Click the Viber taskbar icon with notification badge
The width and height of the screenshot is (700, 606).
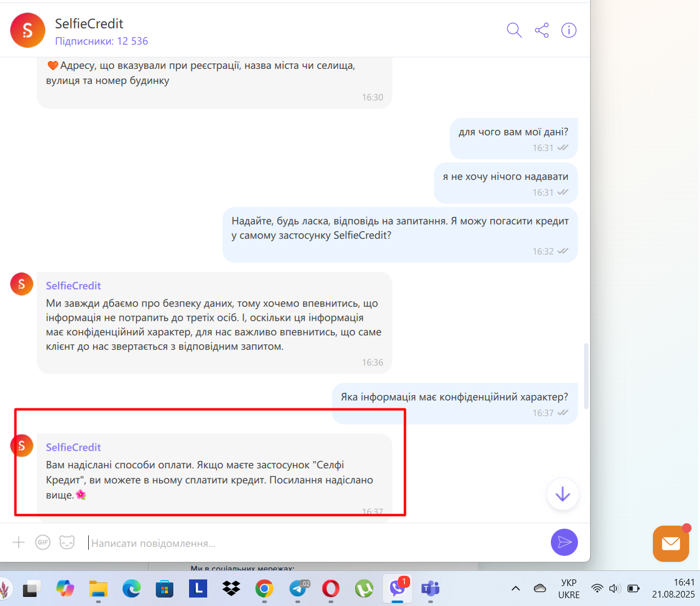397,588
